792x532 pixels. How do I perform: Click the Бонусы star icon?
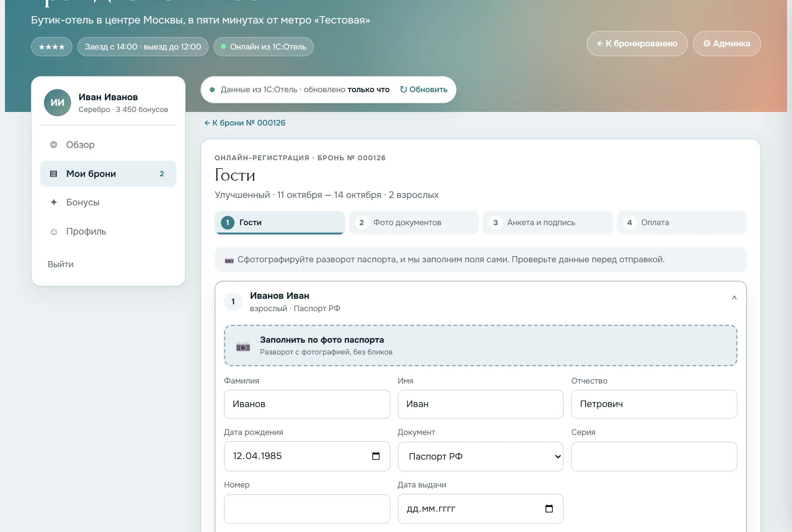[54, 202]
